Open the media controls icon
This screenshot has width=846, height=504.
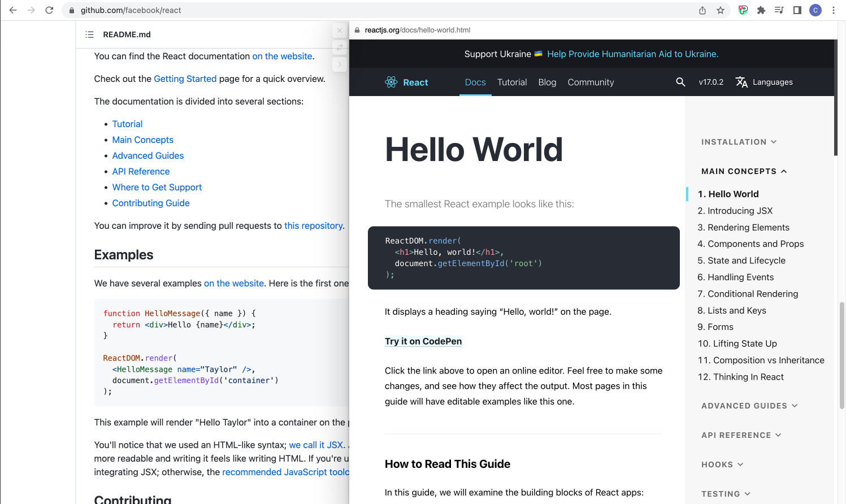pyautogui.click(x=779, y=10)
